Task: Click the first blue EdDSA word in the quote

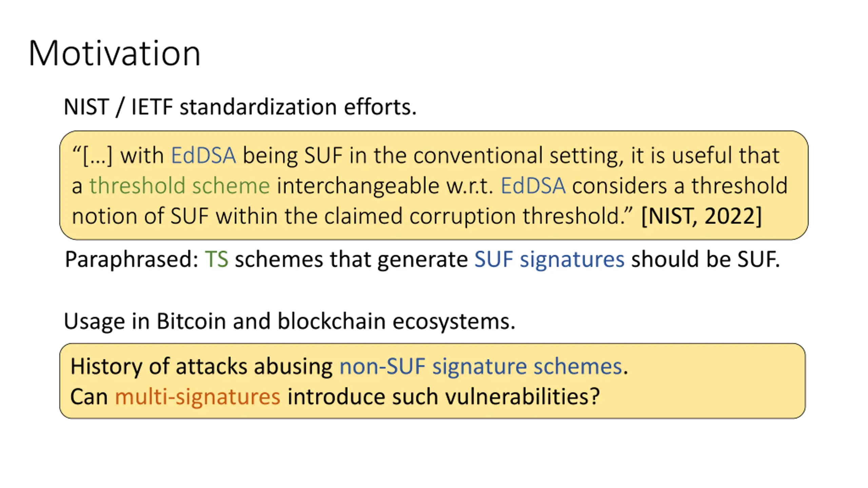Action: pyautogui.click(x=203, y=156)
